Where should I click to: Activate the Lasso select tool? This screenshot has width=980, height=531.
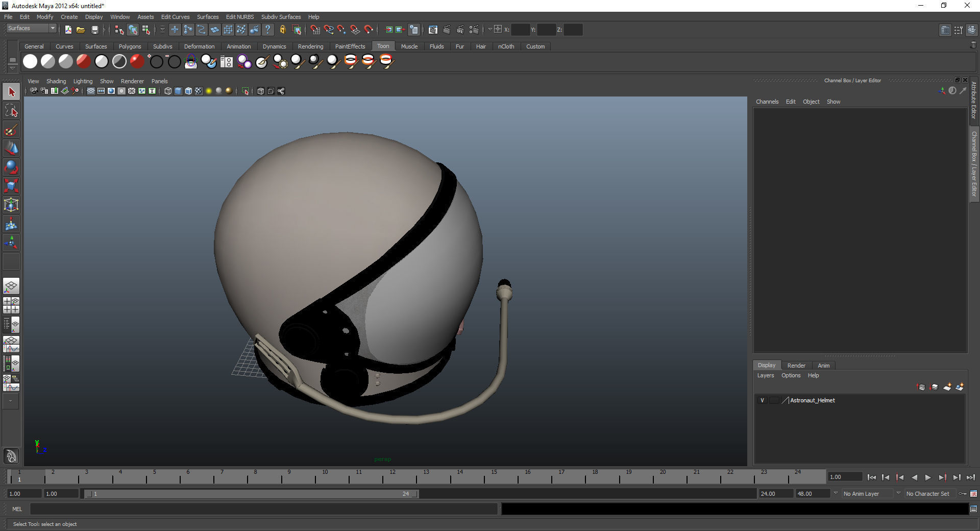(x=11, y=111)
